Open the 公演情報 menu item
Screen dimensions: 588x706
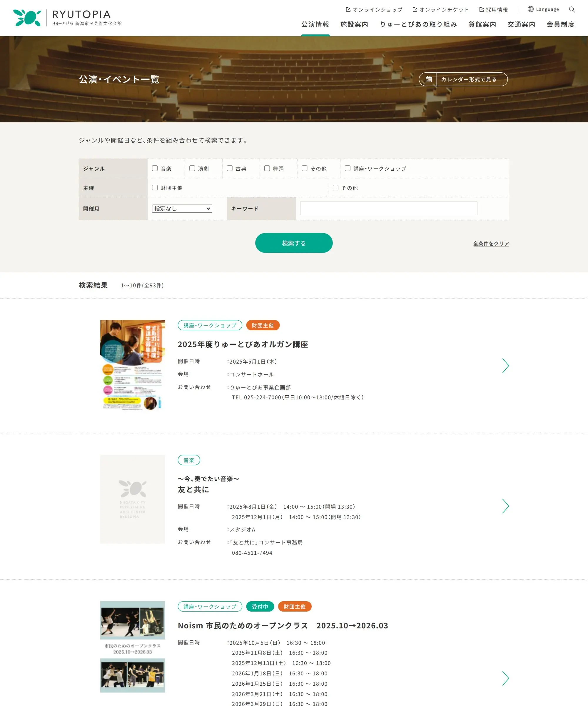(x=315, y=24)
